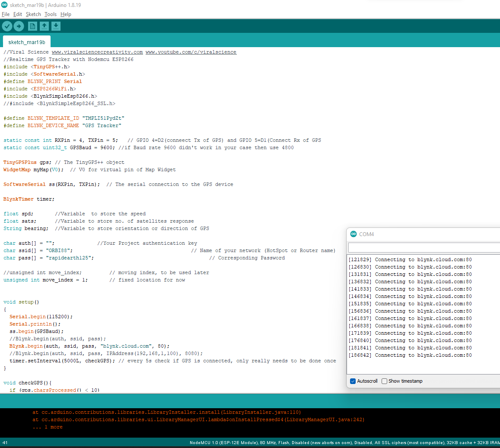Click the 'float spd;' variable line

click(x=74, y=214)
